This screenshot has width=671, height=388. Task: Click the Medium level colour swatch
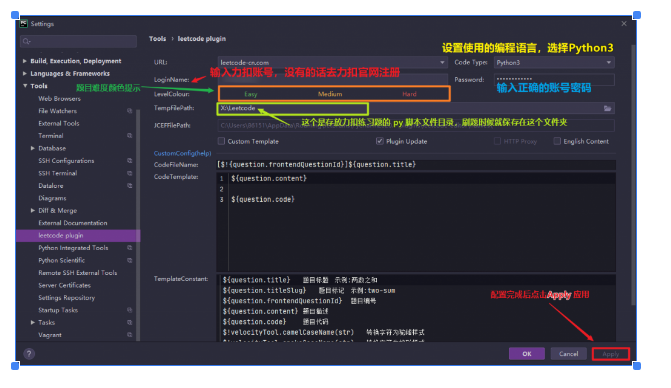(x=330, y=94)
